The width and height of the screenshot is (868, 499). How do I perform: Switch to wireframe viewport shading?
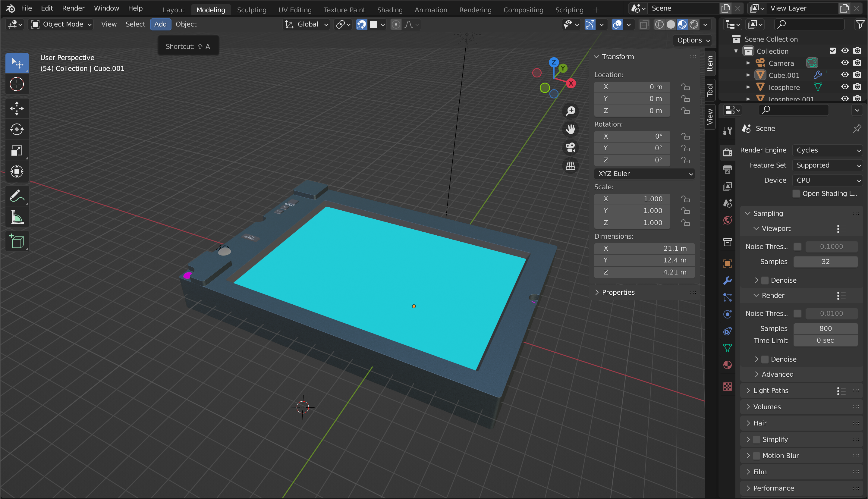(x=659, y=24)
